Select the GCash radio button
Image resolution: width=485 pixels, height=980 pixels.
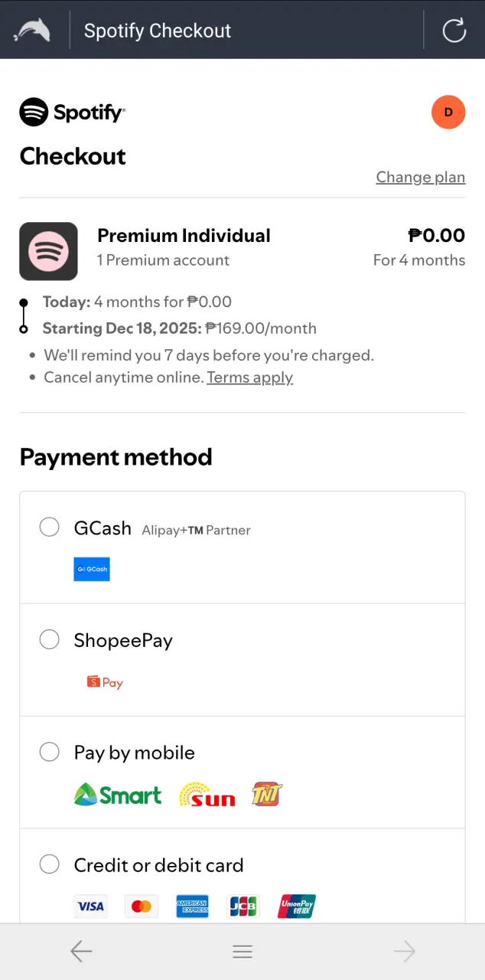click(50, 527)
